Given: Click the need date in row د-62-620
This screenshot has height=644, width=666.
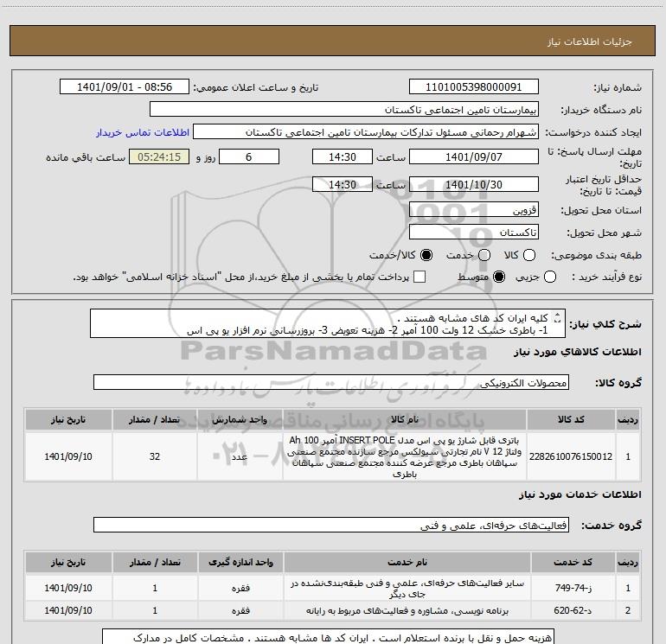Looking at the screenshot, I should pos(68,610).
